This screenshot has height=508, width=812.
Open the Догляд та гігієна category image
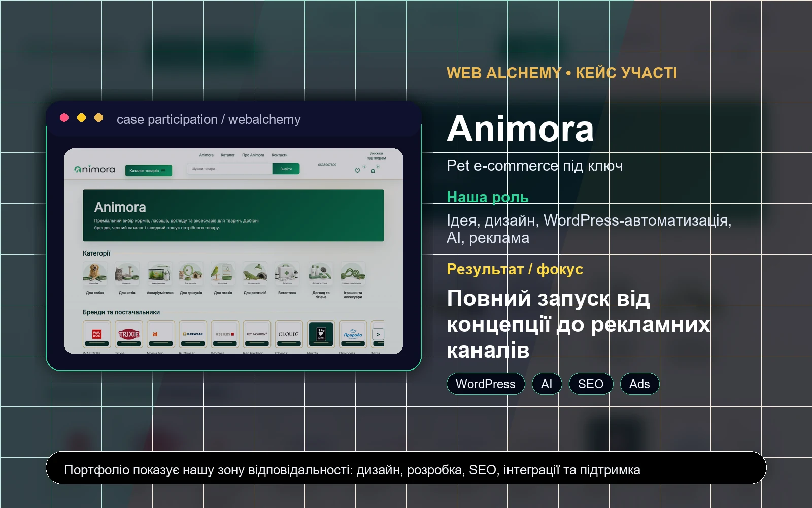(321, 274)
